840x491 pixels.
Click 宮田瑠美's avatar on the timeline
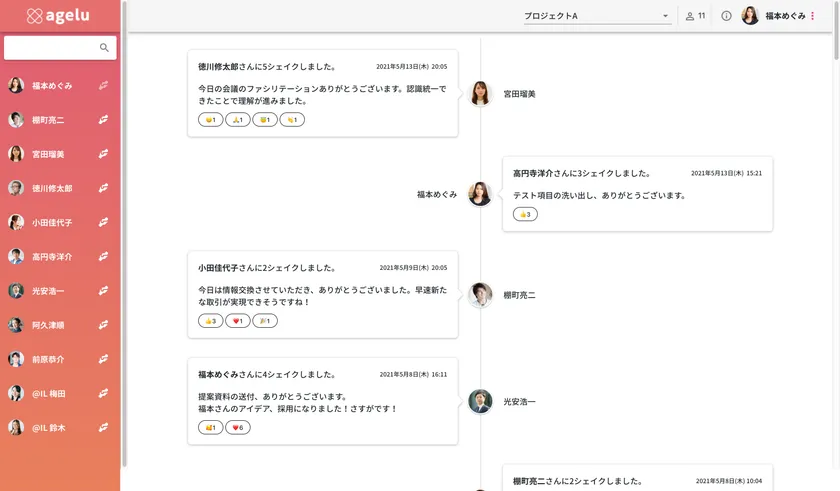[x=480, y=93]
